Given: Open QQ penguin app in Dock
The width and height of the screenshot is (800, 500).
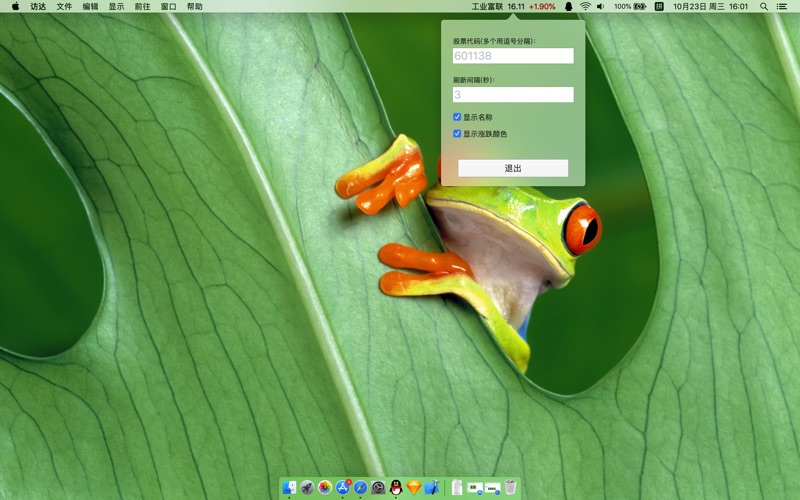Looking at the screenshot, I should click(396, 487).
